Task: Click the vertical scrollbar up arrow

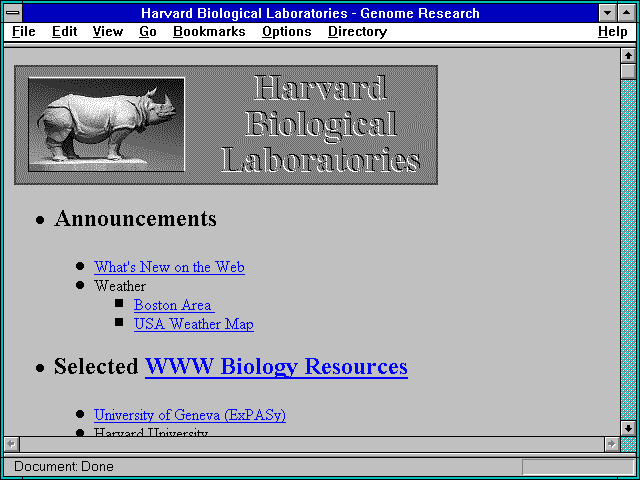Action: pyautogui.click(x=628, y=56)
